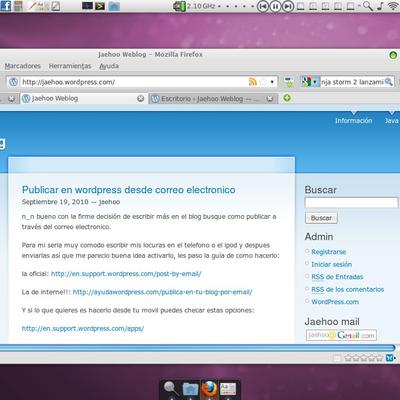Viewport: 400px width, 400px height.
Task: Click the green button at the window's top right
Action: click(x=393, y=55)
